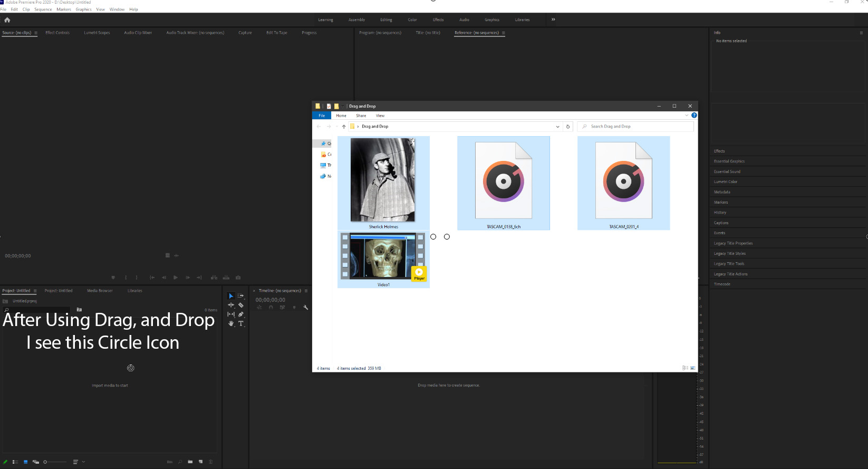Viewport: 868px width, 469px height.
Task: Click Step Forward one frame in Source monitor
Action: coord(188,277)
